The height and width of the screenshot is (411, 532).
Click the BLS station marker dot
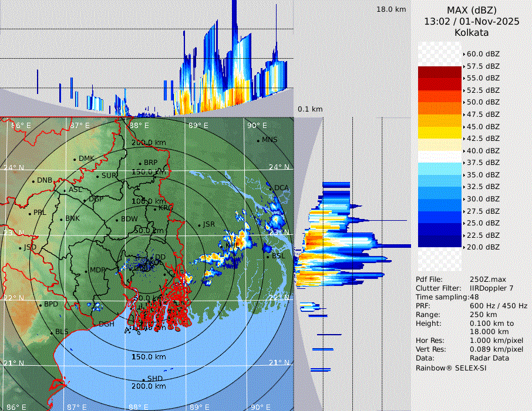(x=51, y=332)
